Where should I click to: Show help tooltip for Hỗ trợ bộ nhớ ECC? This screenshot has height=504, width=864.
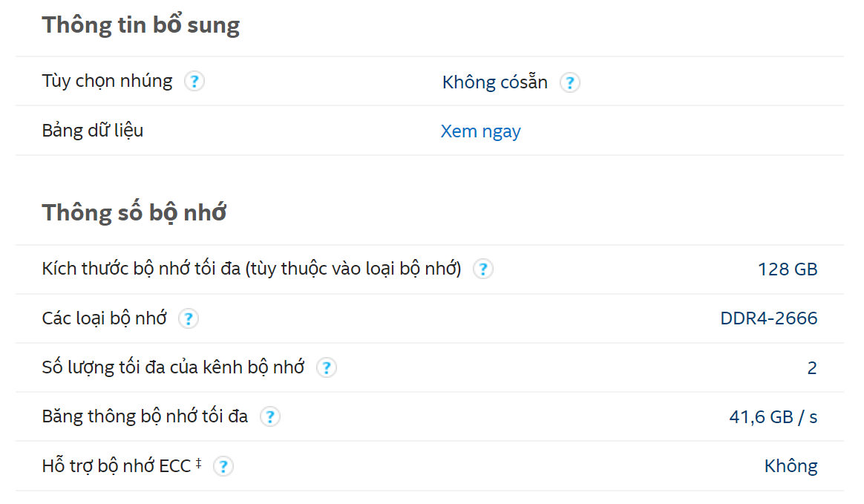(223, 467)
